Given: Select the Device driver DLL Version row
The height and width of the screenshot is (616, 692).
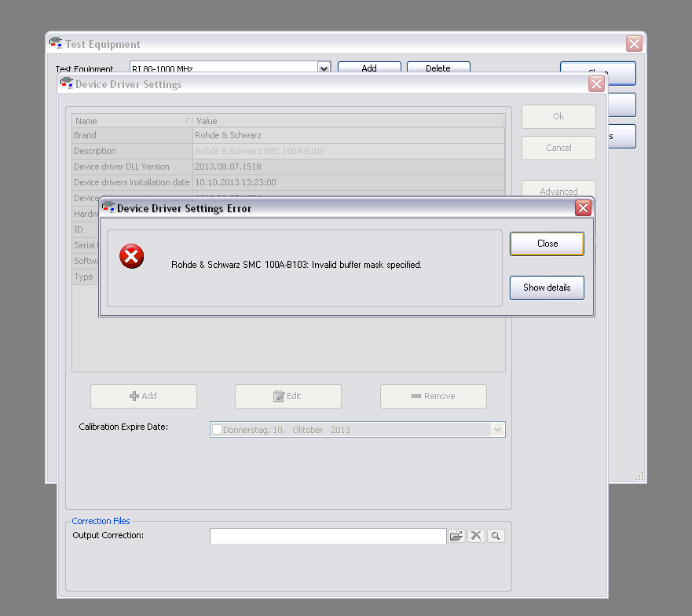Looking at the screenshot, I should click(288, 167).
